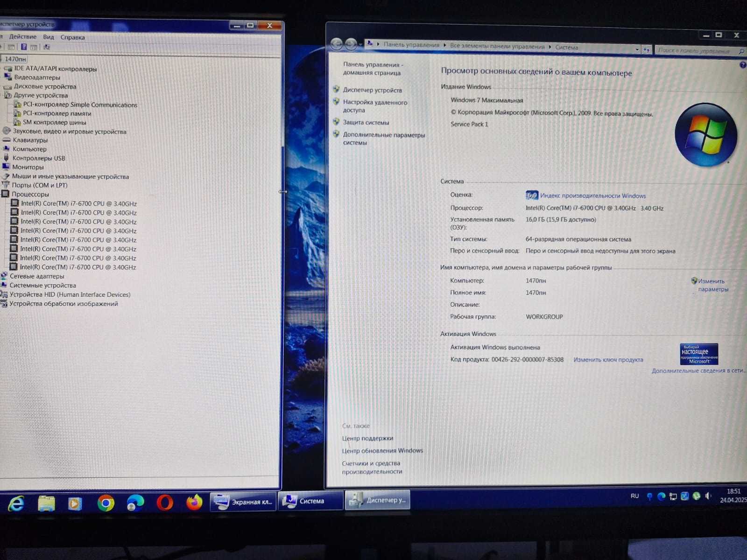
Task: Open address bar dropdown in System window
Action: tap(637, 49)
